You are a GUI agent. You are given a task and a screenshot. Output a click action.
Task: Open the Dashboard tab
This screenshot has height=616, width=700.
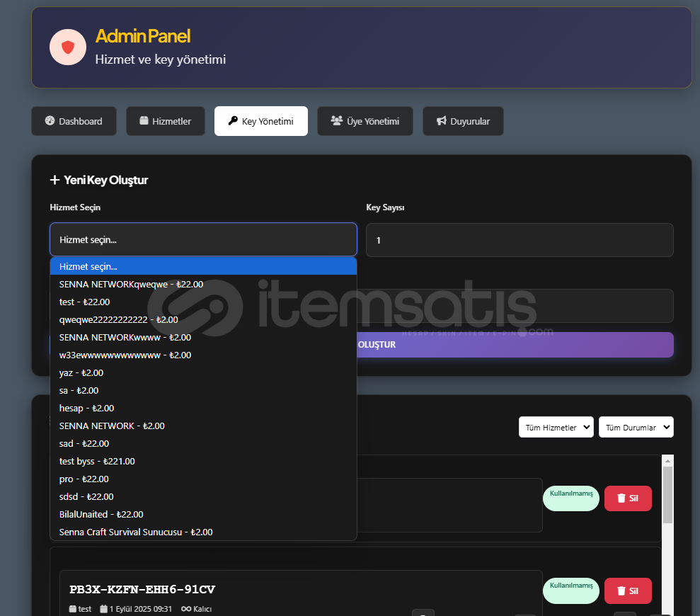coord(74,121)
